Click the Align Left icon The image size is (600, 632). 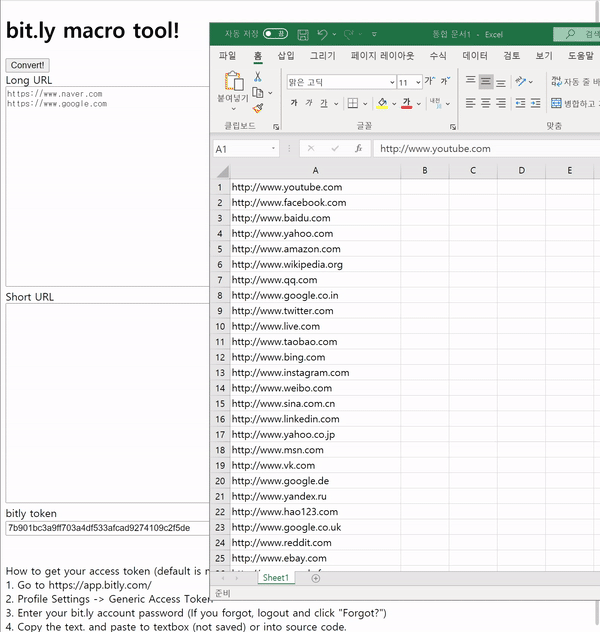pyautogui.click(x=471, y=103)
